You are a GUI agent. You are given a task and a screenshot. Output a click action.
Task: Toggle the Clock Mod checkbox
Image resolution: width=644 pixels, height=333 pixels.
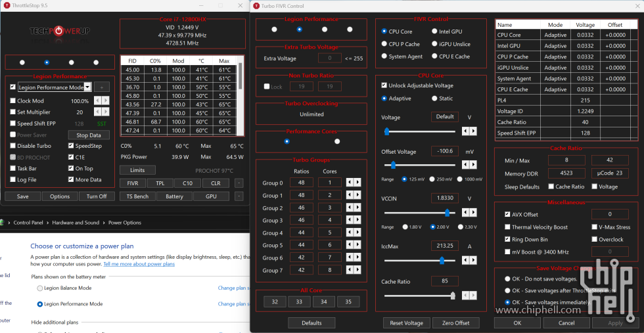12,101
